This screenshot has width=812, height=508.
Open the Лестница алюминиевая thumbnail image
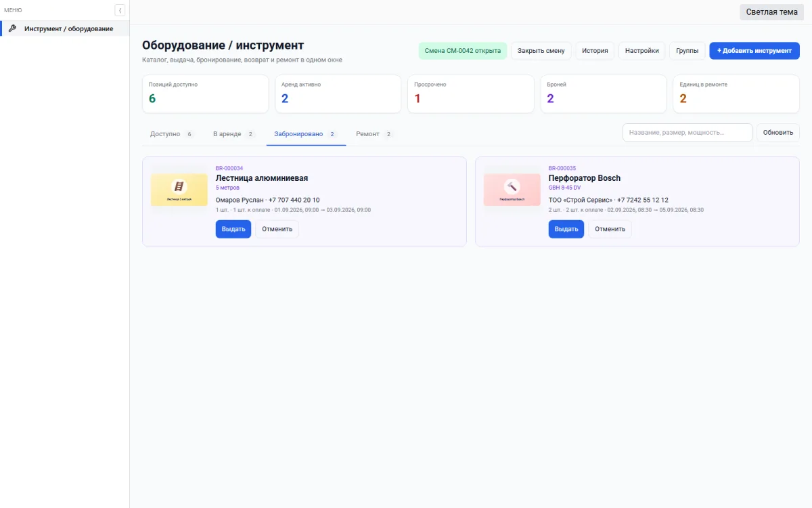pos(179,190)
